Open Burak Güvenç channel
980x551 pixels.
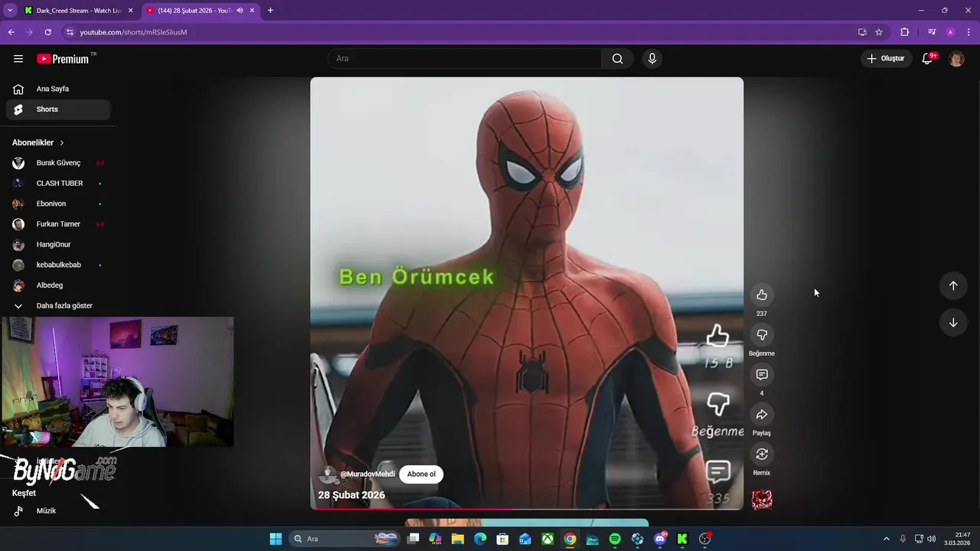[58, 163]
